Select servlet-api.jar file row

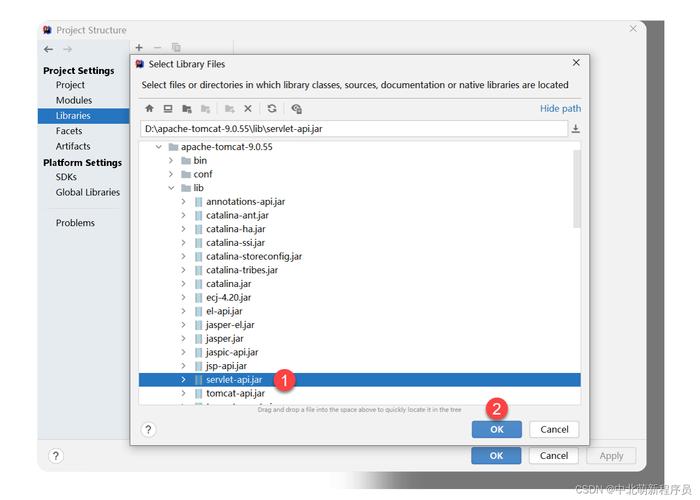point(359,379)
